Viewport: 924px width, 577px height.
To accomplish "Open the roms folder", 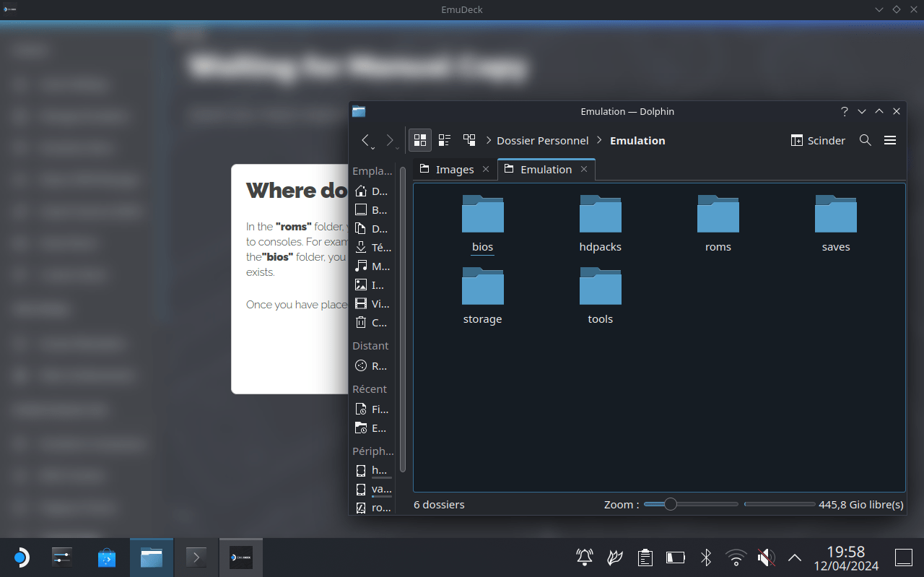I will (x=718, y=224).
